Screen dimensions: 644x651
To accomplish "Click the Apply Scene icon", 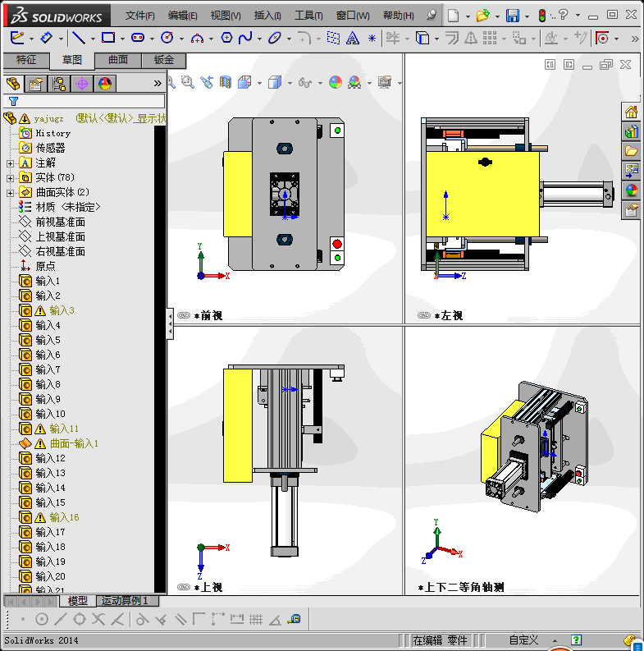I will tap(354, 82).
